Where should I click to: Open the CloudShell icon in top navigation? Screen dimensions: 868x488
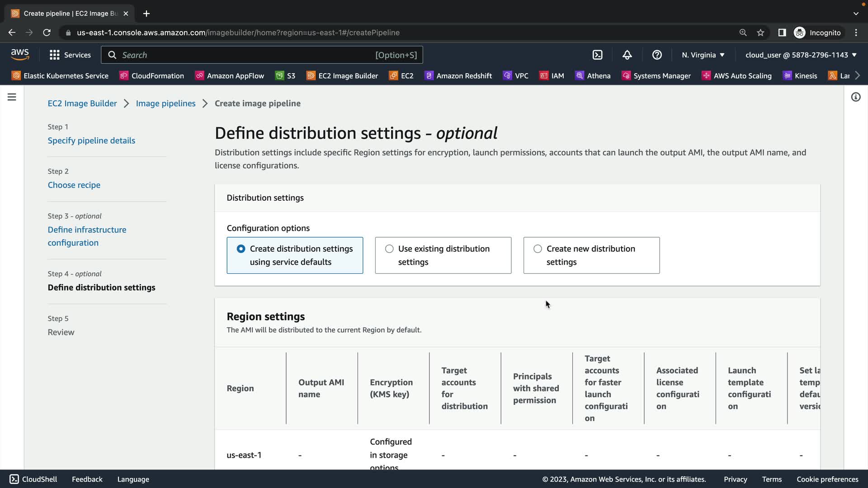[x=597, y=55]
